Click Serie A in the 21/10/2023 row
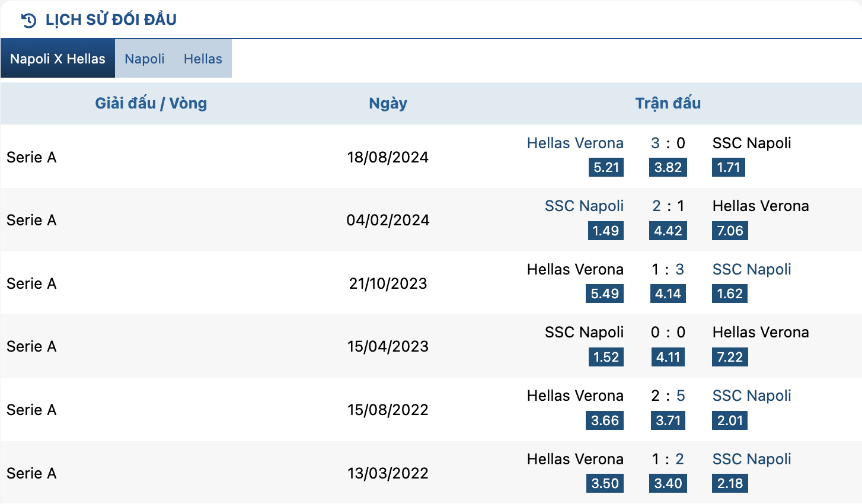Viewport: 862px width, 504px height. click(x=31, y=283)
